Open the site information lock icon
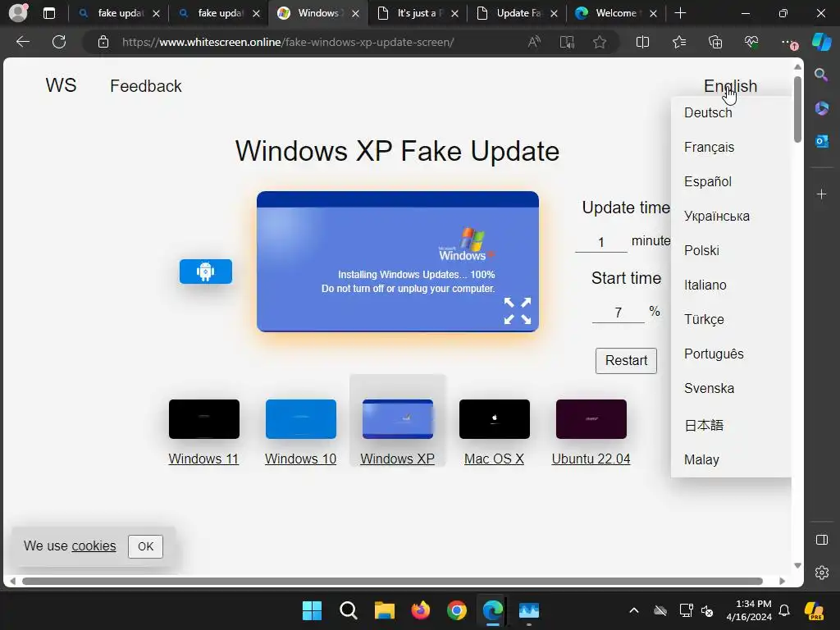The width and height of the screenshot is (840, 630). (103, 42)
